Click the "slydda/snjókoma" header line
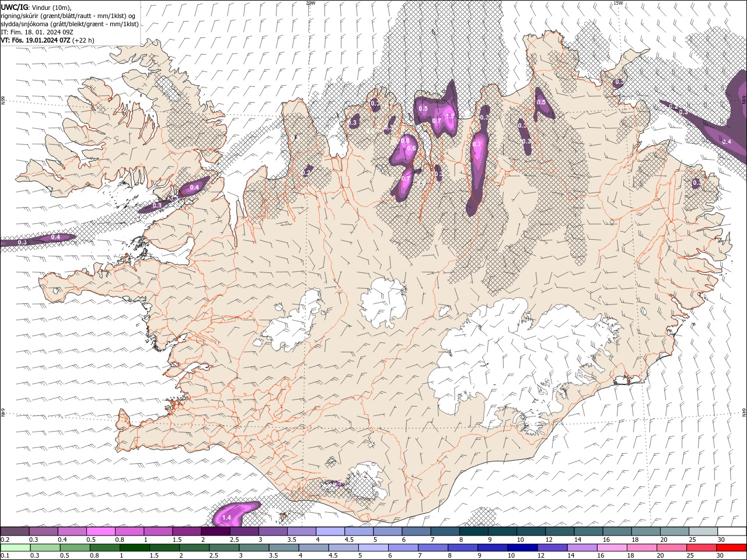This screenshot has width=747, height=560. tap(69, 24)
